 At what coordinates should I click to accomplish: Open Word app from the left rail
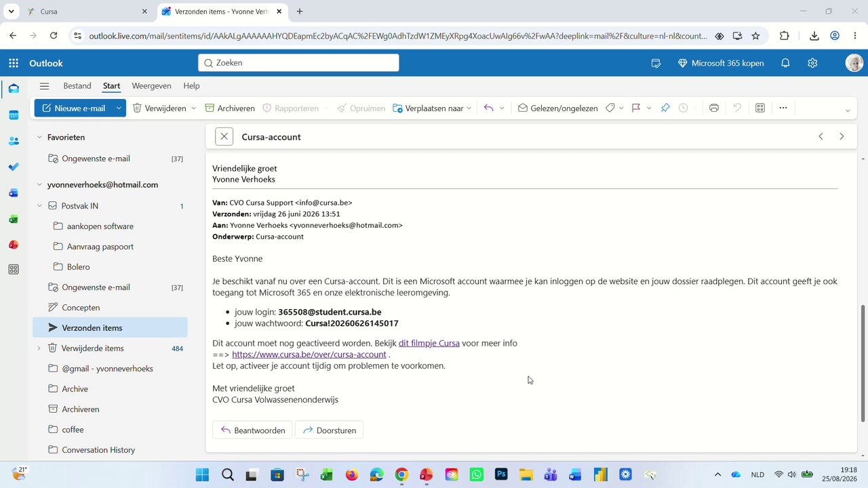click(x=14, y=193)
